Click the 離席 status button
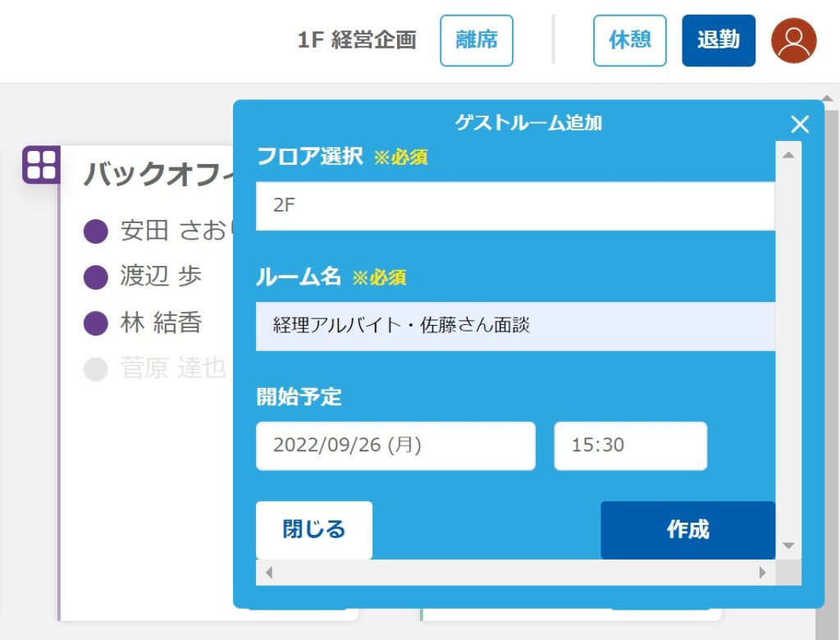Screen dimensions: 840x640 tap(476, 40)
